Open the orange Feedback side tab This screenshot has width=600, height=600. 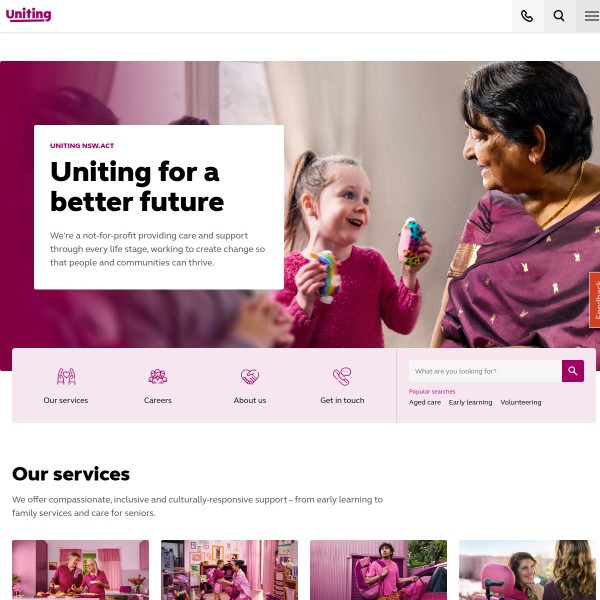595,300
